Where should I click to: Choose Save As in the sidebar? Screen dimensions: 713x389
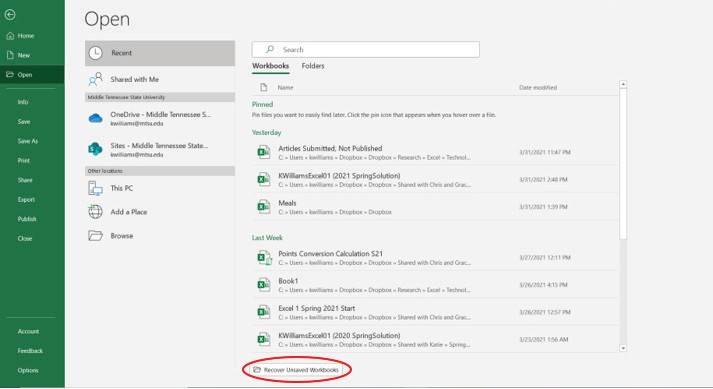point(28,141)
